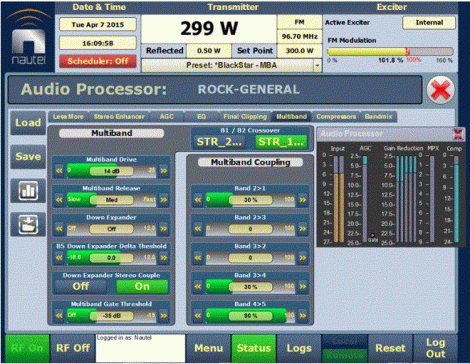Decrease Band 3>2 coupling

(x=198, y=258)
